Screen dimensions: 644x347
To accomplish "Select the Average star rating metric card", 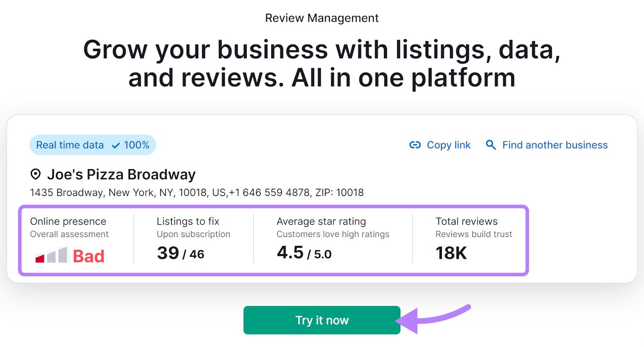I will click(x=333, y=238).
